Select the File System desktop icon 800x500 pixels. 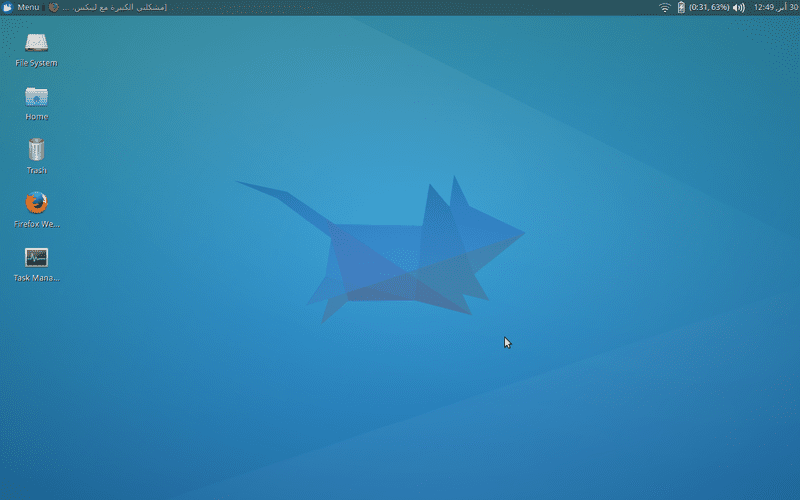(36, 50)
